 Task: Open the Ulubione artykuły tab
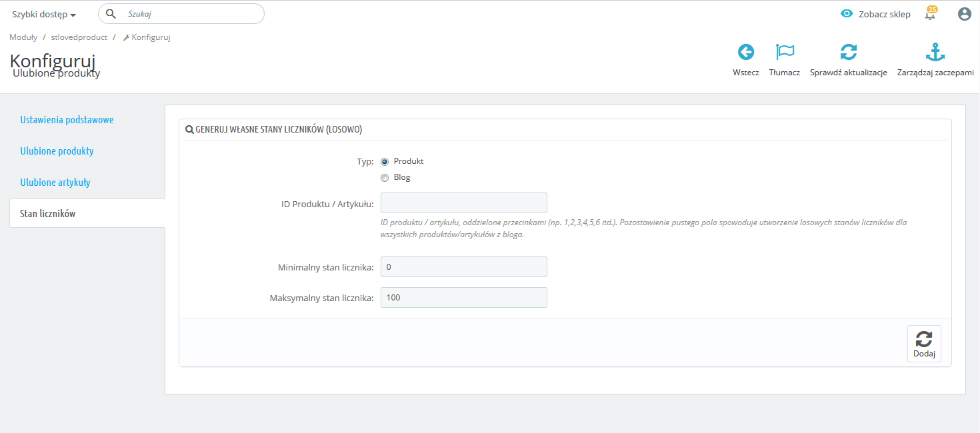tap(55, 183)
